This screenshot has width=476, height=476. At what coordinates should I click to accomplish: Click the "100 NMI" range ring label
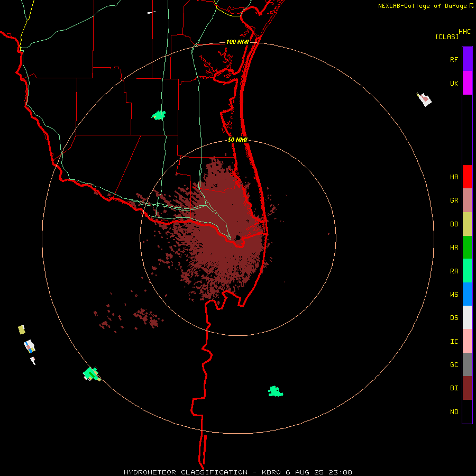pyautogui.click(x=237, y=42)
